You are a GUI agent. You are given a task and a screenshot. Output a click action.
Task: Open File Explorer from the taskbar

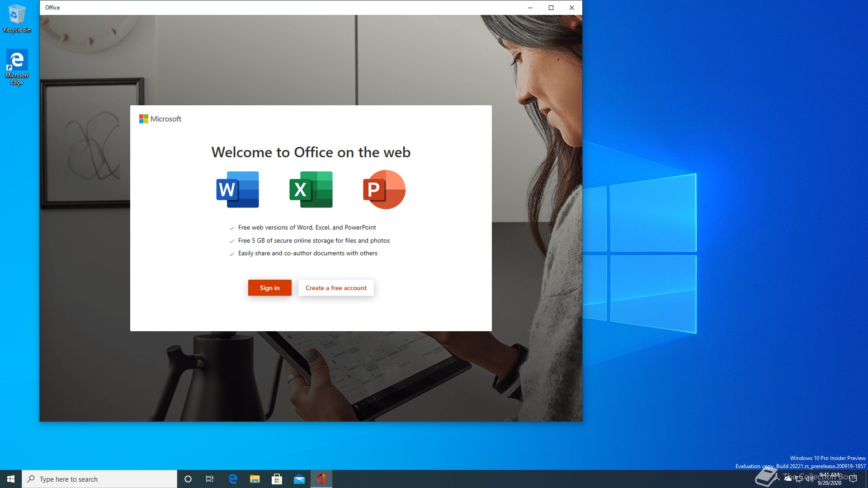point(255,479)
